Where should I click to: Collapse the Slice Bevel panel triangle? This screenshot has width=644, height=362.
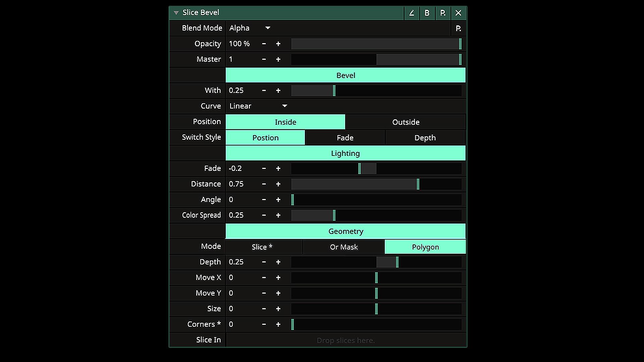176,13
